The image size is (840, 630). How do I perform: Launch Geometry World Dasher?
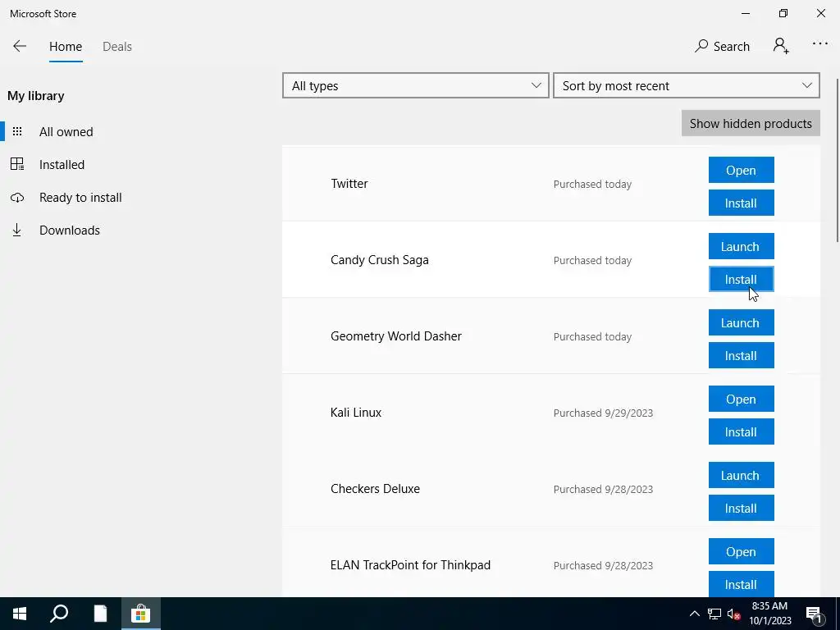pyautogui.click(x=741, y=322)
